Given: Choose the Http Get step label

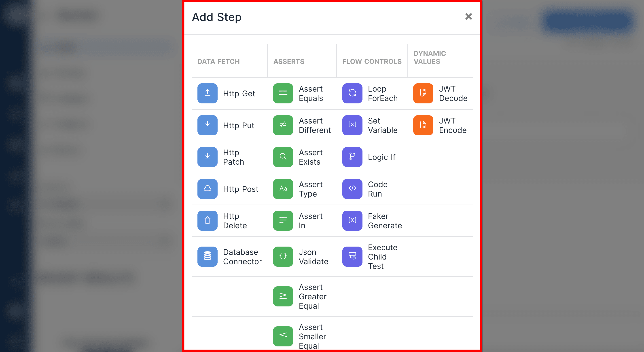Looking at the screenshot, I should coord(239,93).
